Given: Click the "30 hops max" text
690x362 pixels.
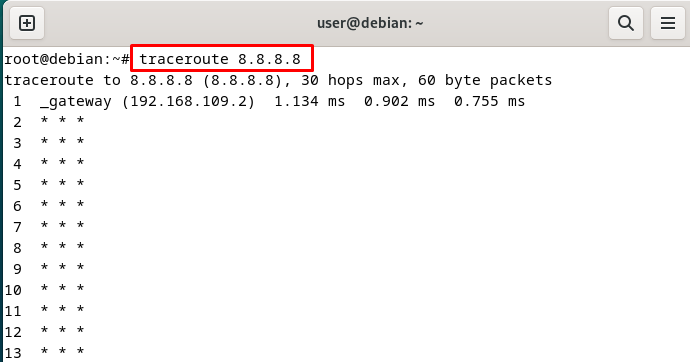Looking at the screenshot, I should click(x=350, y=80).
